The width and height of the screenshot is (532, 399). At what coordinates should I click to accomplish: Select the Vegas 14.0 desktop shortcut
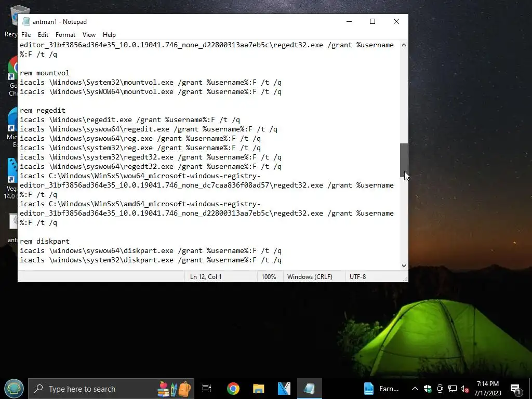[11, 179]
